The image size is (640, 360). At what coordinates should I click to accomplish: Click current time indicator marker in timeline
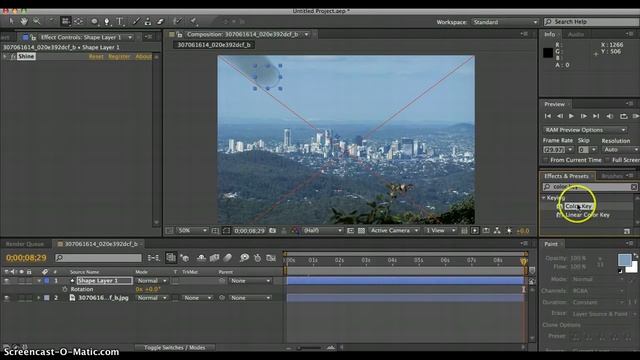coord(524,261)
